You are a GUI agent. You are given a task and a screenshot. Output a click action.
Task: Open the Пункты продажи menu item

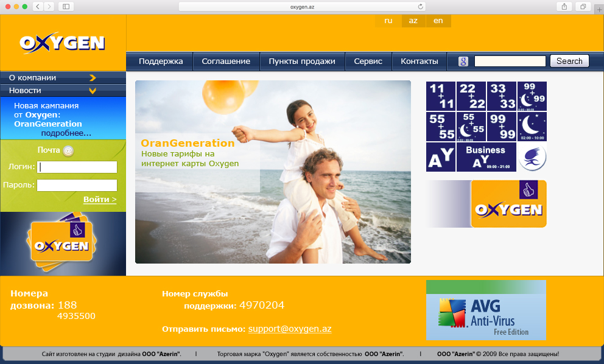tap(302, 61)
